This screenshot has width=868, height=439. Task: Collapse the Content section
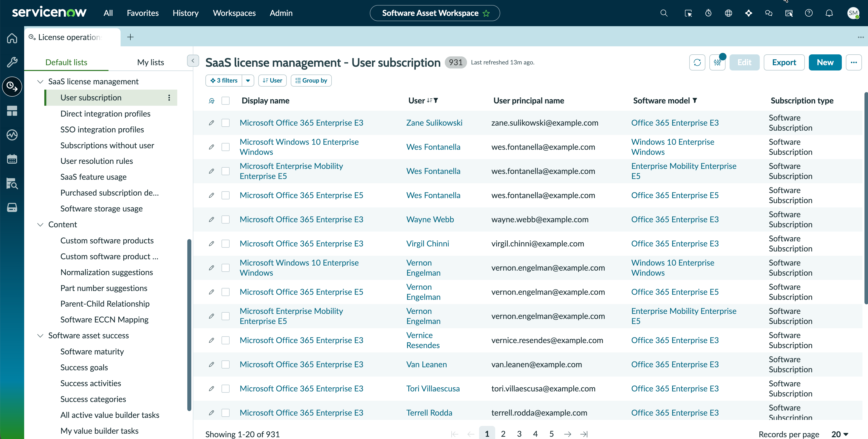(x=40, y=224)
